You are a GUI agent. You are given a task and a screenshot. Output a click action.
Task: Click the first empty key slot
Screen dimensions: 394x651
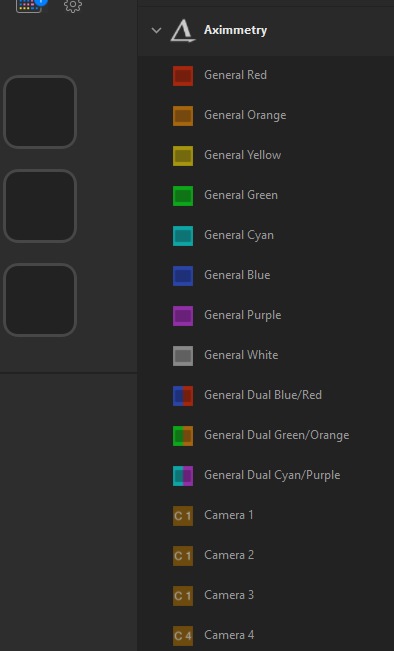[40, 112]
